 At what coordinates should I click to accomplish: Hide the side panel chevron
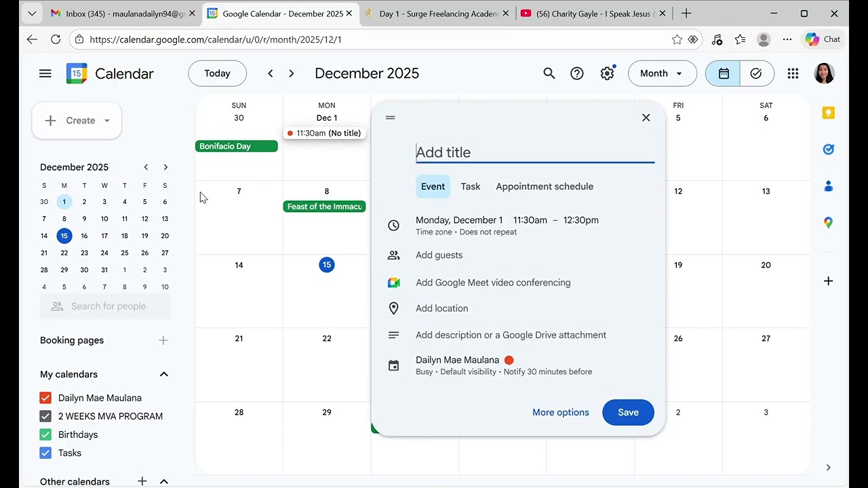point(828,468)
